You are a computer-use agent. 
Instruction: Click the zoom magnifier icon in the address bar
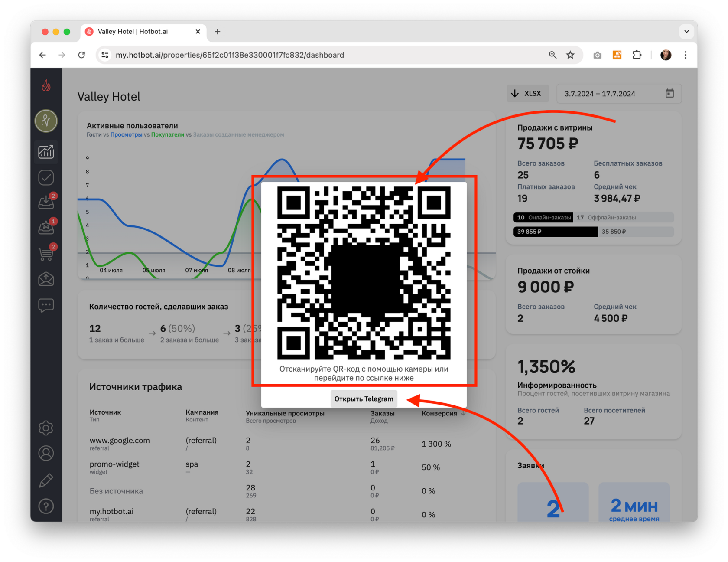[552, 55]
